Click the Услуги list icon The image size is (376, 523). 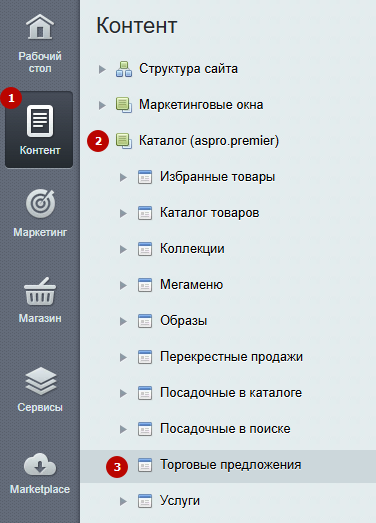pos(145,501)
